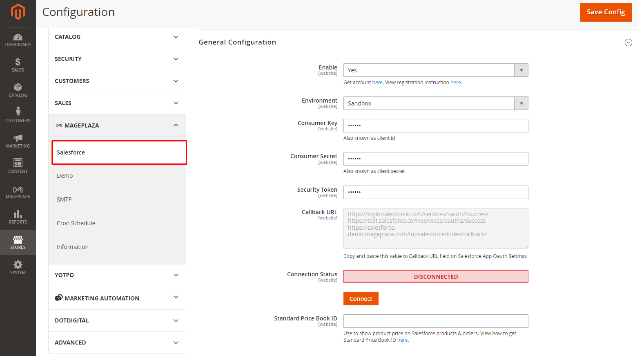Screen dimensions: 644x356
Task: Expand the YOTPO section chevron
Action: 176,275
